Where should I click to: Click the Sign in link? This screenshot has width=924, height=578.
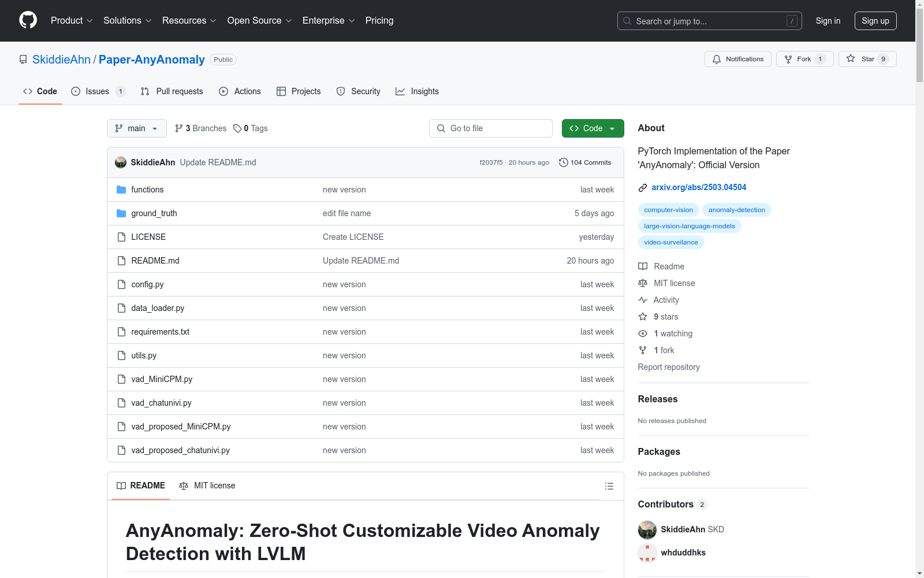(x=828, y=21)
